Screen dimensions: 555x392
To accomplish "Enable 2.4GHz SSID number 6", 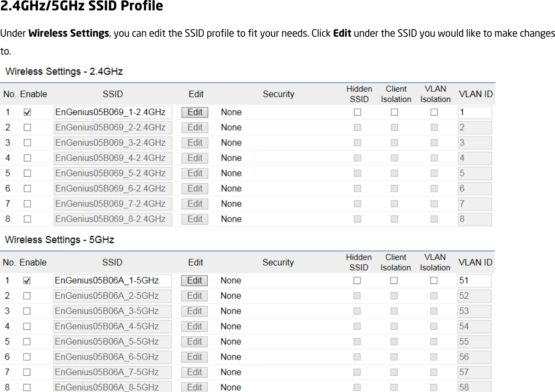I will (x=27, y=189).
